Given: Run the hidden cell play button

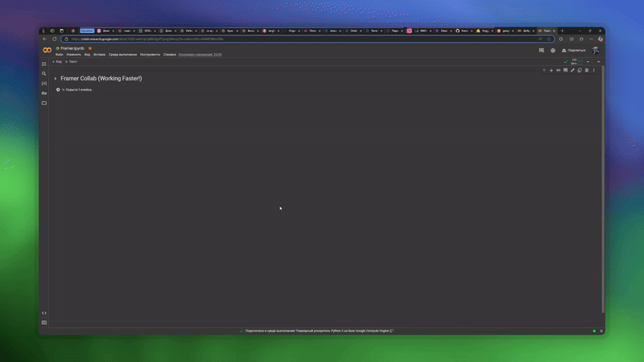Looking at the screenshot, I should (58, 89).
